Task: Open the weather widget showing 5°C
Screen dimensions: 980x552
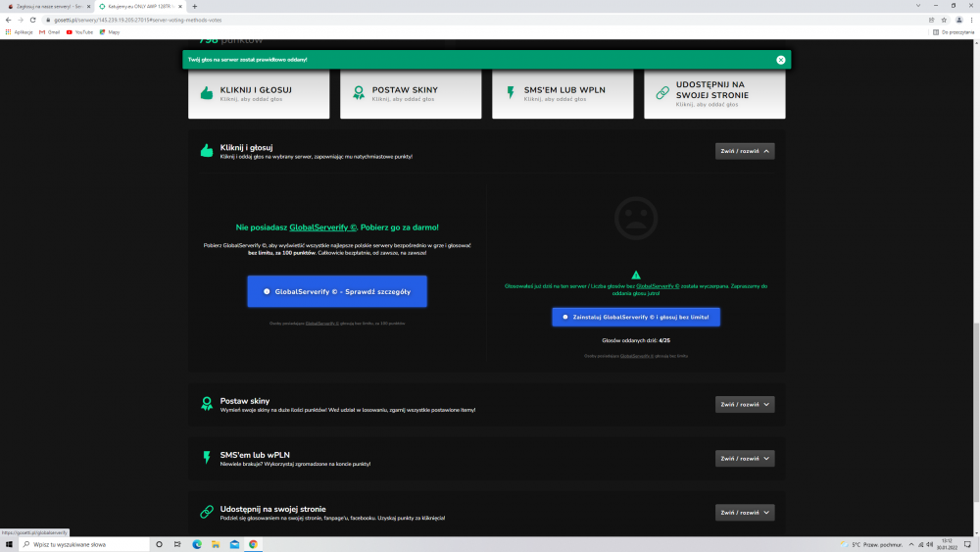Action: (x=872, y=544)
